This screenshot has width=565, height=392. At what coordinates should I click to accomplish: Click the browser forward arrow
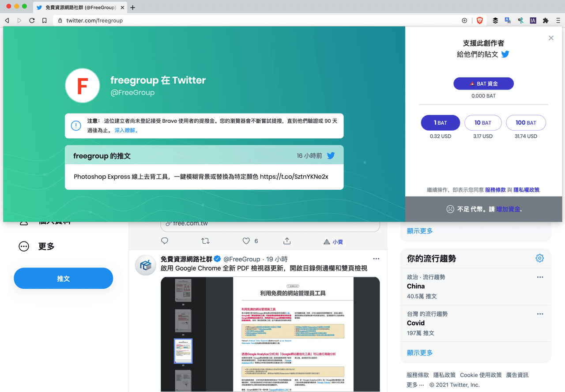coord(19,20)
